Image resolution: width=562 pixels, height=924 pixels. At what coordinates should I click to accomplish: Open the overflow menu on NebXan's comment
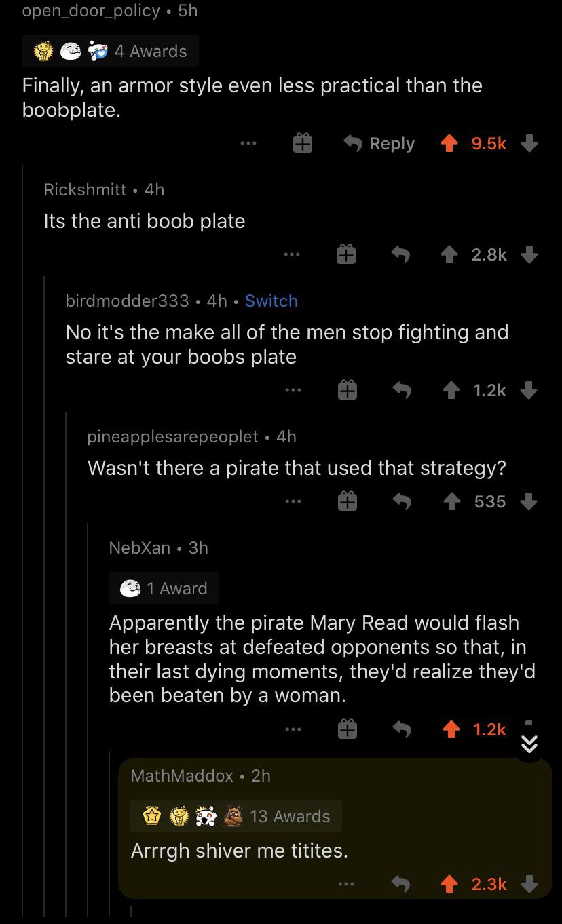point(293,729)
